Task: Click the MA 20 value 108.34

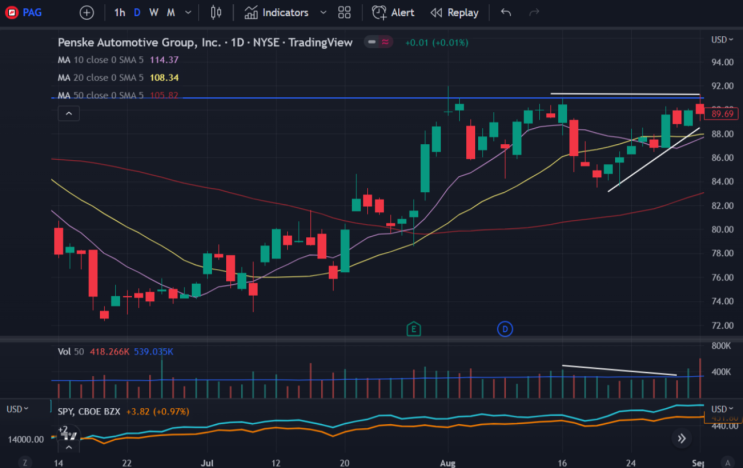Action: tap(164, 78)
